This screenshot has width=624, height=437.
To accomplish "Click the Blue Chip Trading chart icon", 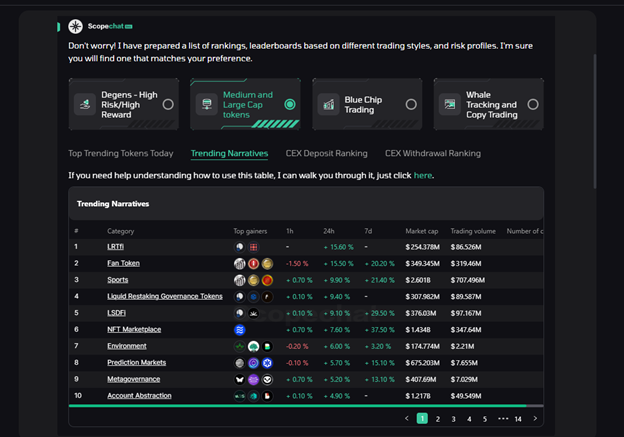I will tap(328, 104).
